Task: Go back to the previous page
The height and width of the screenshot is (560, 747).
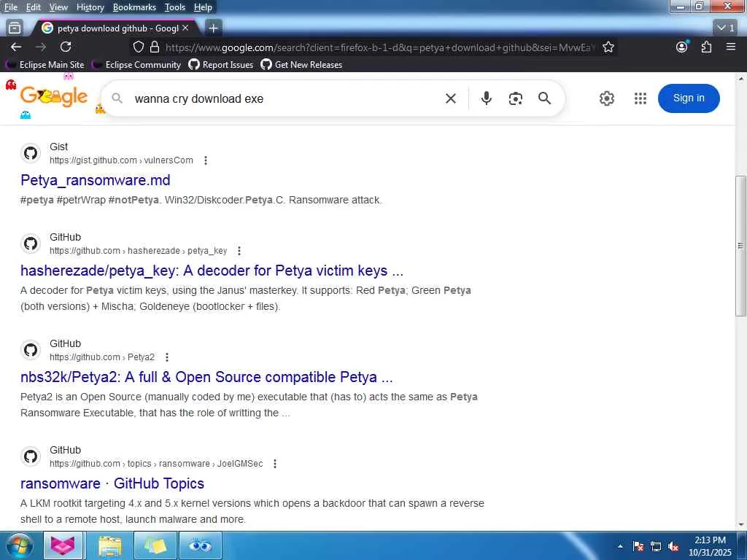Action: coord(16,47)
